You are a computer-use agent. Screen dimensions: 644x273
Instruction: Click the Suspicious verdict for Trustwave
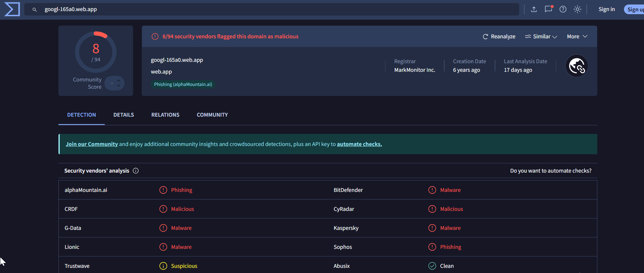click(x=184, y=266)
